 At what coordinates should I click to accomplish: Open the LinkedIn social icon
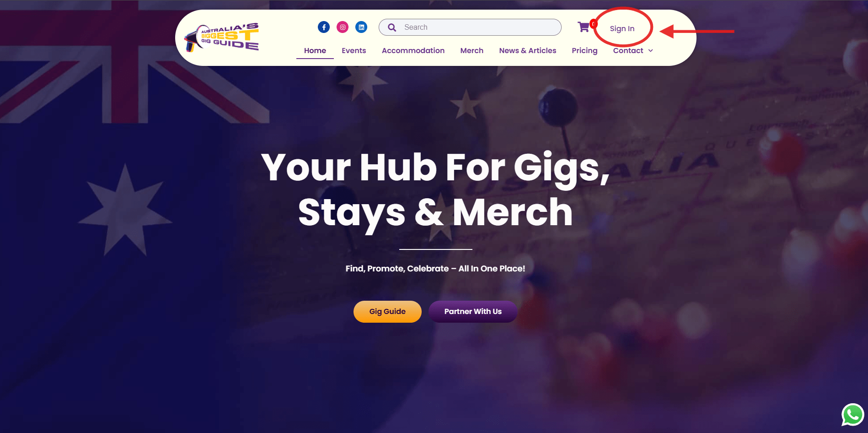(x=361, y=27)
